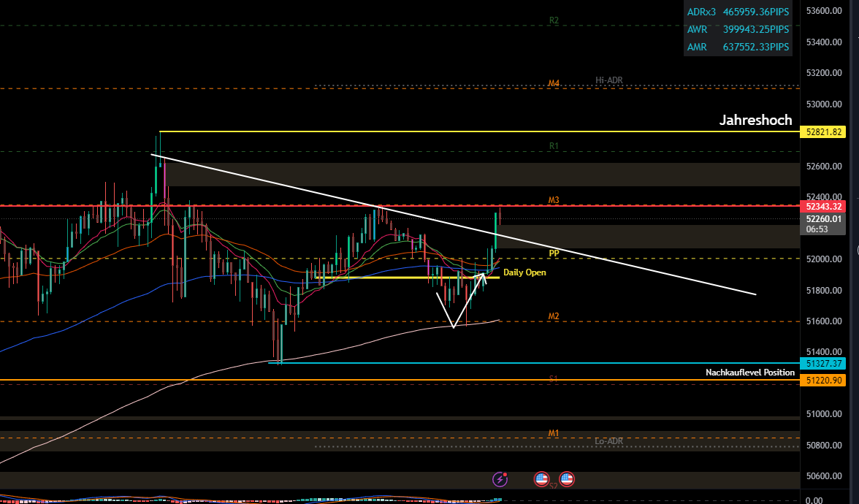Image resolution: width=859 pixels, height=504 pixels.
Task: Click the Daily Open label
Action: tap(524, 272)
